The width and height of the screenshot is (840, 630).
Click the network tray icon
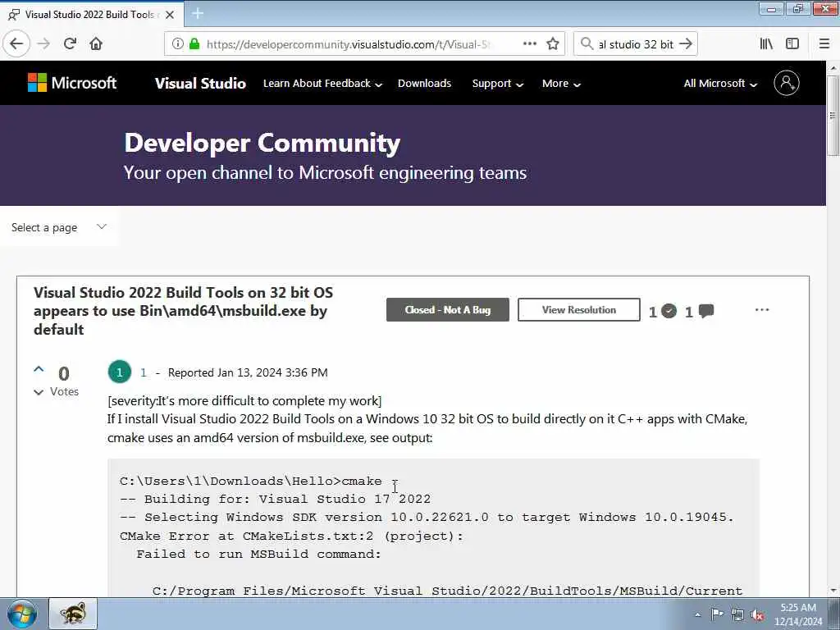737,614
